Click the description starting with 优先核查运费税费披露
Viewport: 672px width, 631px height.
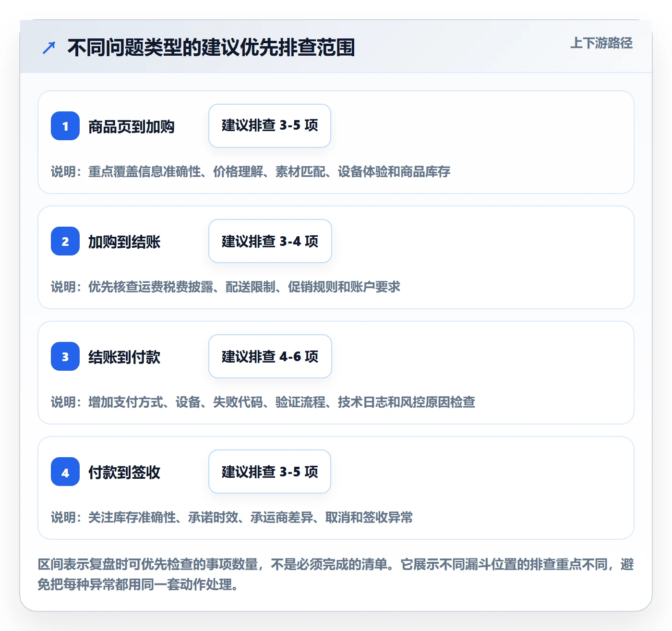226,287
